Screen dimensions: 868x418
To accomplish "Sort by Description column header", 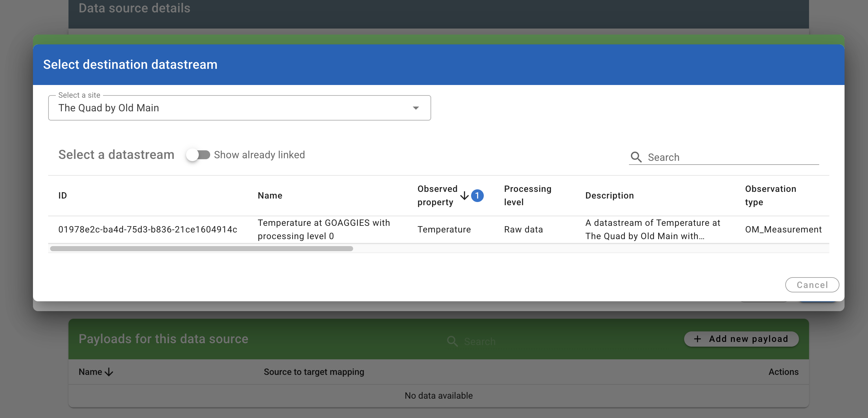I will (609, 195).
